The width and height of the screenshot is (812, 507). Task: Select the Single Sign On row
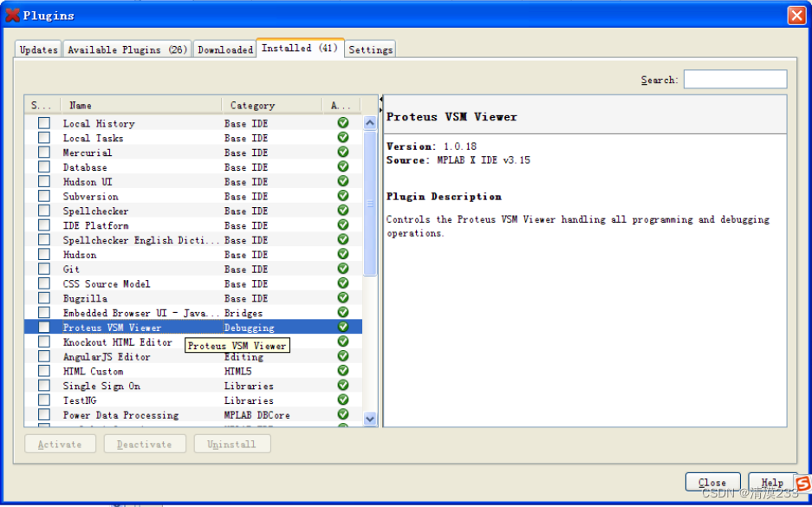(193, 386)
